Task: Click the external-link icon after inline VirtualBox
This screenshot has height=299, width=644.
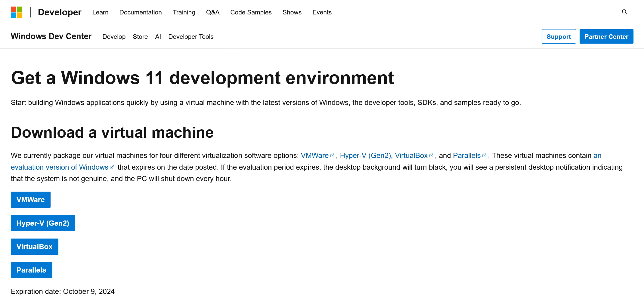Action: coord(431,156)
